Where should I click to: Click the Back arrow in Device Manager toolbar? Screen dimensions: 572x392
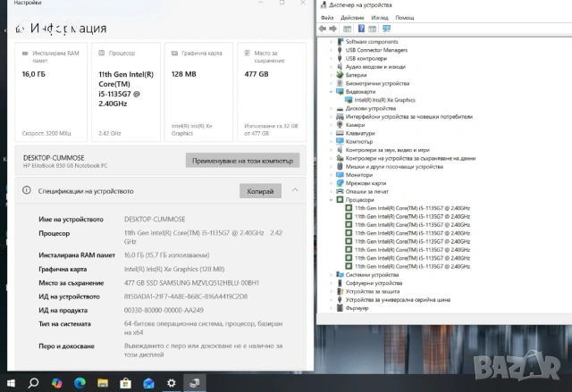(322, 29)
